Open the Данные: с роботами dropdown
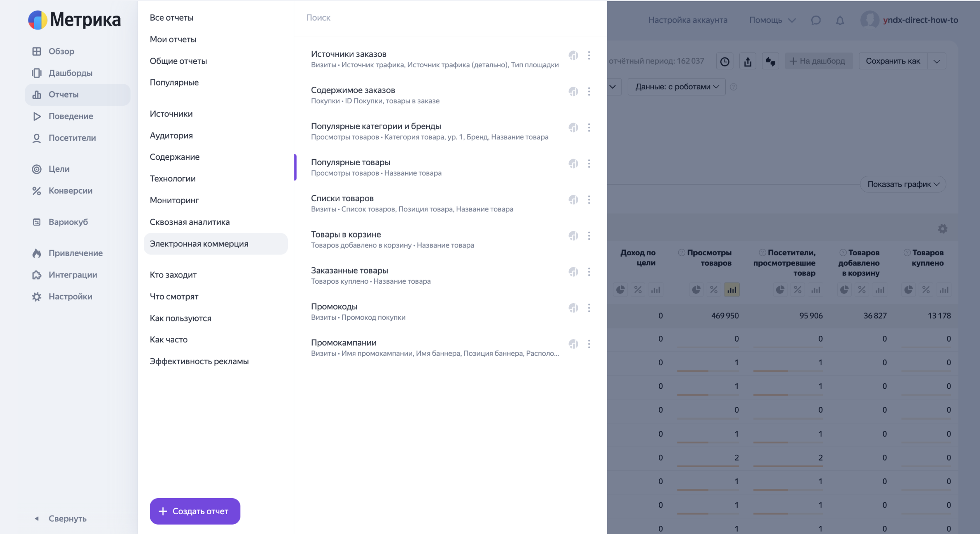The width and height of the screenshot is (980, 534). click(x=676, y=87)
